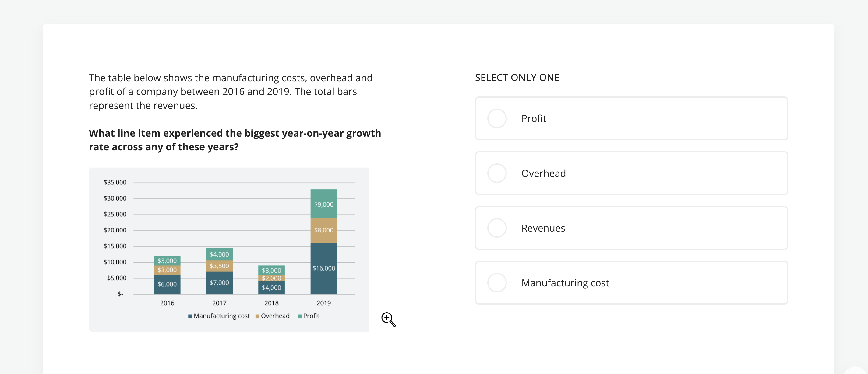Click the 2019 x-axis year label

coord(323,303)
